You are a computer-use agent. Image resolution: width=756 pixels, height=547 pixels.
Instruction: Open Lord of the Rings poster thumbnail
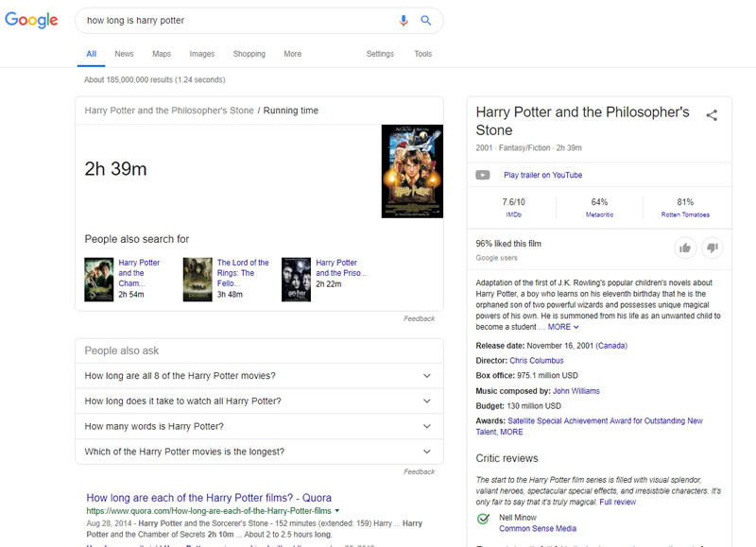(198, 280)
